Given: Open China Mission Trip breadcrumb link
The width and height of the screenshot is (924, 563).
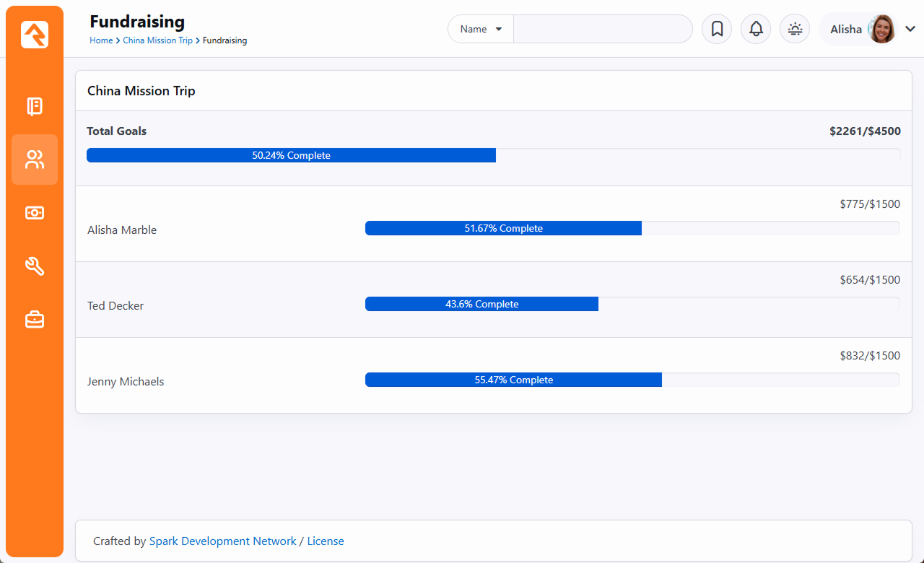Looking at the screenshot, I should tap(157, 40).
